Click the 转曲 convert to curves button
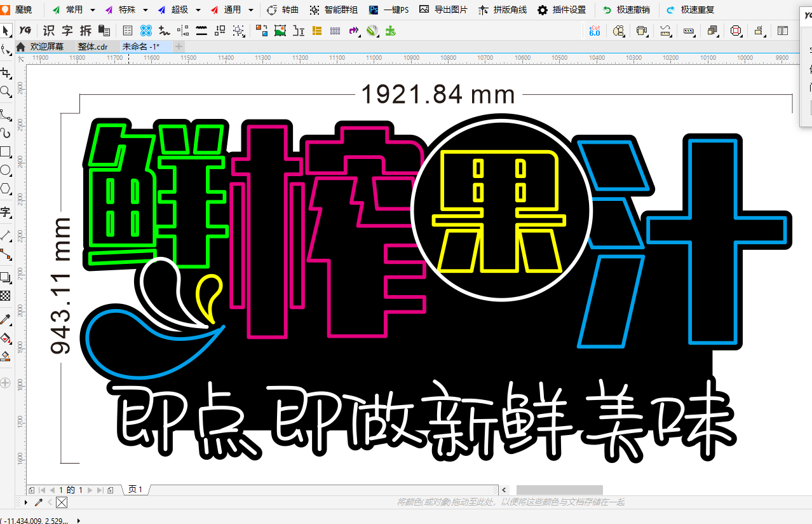This screenshot has width=812, height=524. point(283,10)
